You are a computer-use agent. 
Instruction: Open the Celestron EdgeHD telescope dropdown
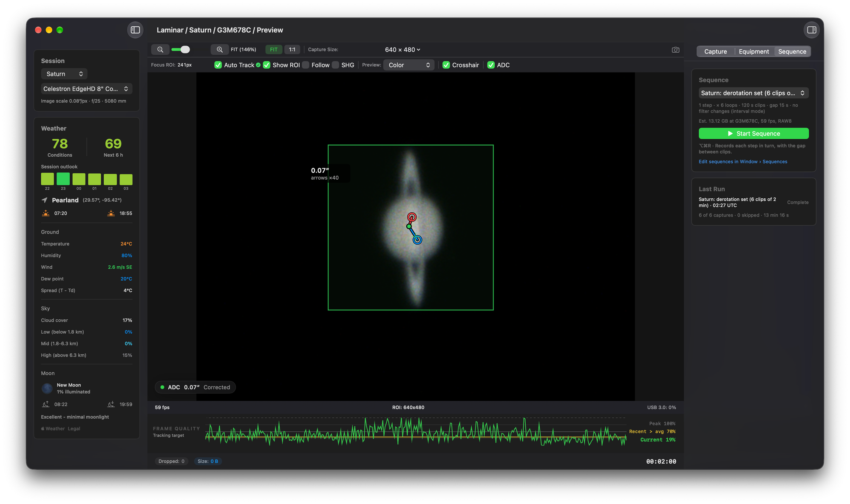pos(87,89)
